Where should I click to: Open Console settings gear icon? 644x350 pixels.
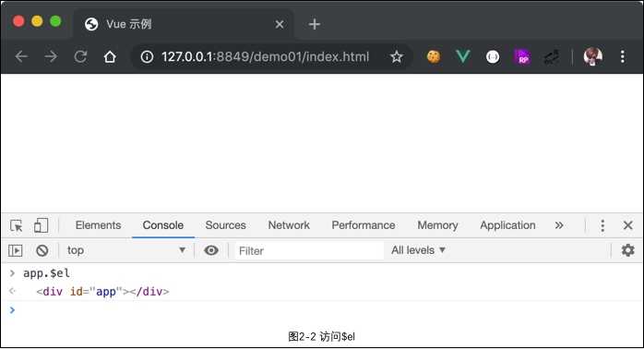point(627,250)
